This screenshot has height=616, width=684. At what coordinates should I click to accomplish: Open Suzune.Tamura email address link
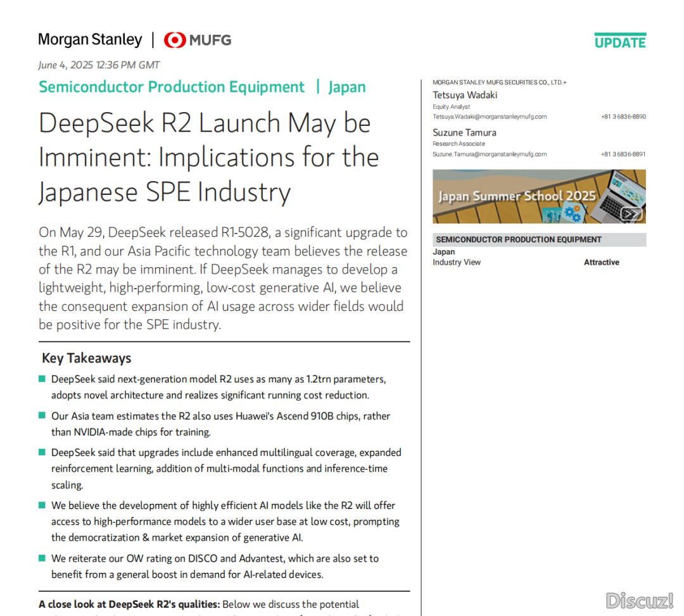(x=490, y=154)
